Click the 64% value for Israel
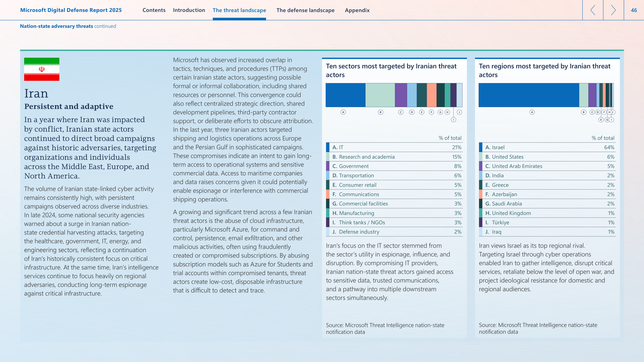644x362 pixels. click(x=609, y=147)
